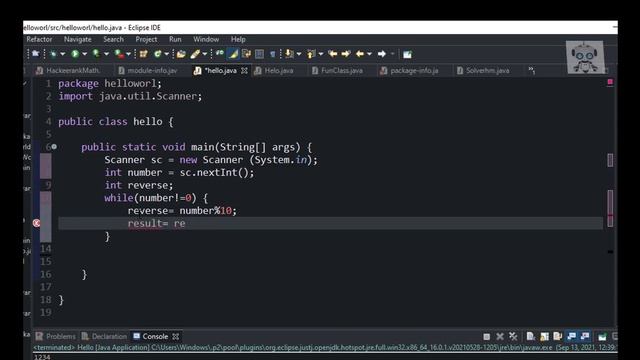
Task: Open the Coverage dropdown arrow
Action: click(x=106, y=54)
